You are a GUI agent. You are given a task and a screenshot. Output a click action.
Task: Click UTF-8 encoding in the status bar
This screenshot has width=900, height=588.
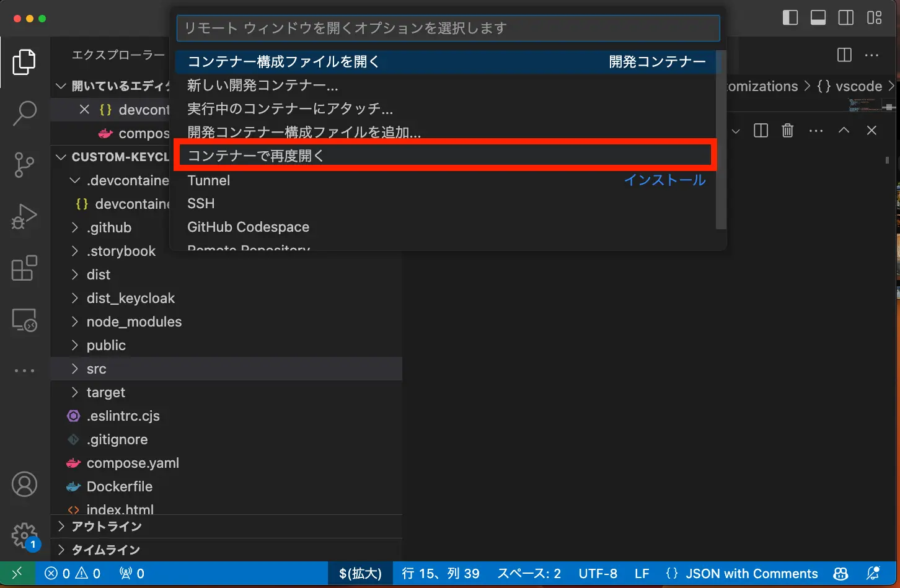(x=598, y=573)
